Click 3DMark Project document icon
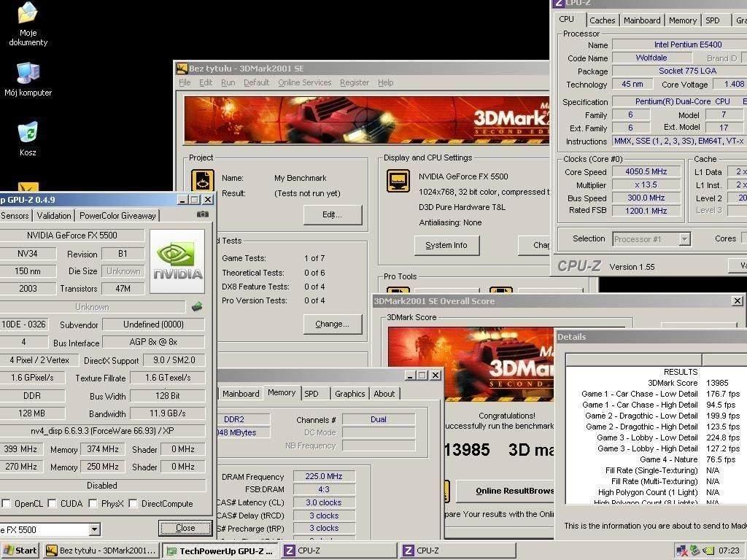 [x=203, y=182]
